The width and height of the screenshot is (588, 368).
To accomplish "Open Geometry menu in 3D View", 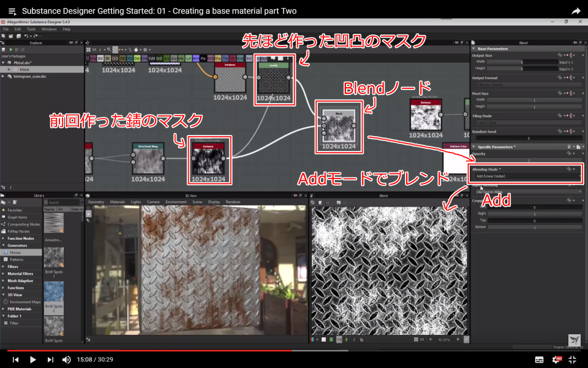I will (x=96, y=202).
